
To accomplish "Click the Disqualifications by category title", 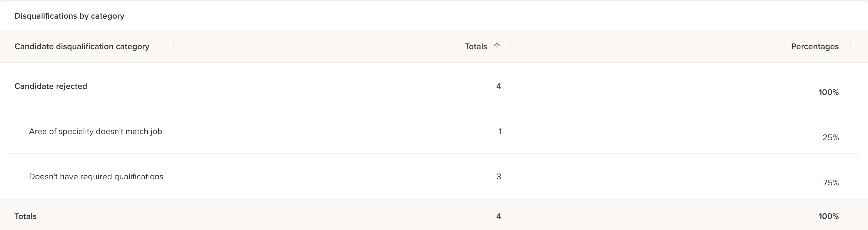I will point(69,16).
